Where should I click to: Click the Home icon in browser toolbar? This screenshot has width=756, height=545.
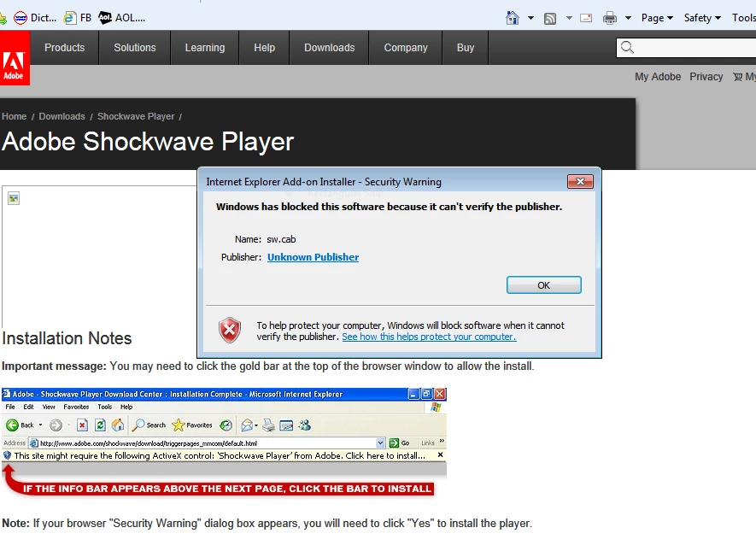[x=512, y=18]
